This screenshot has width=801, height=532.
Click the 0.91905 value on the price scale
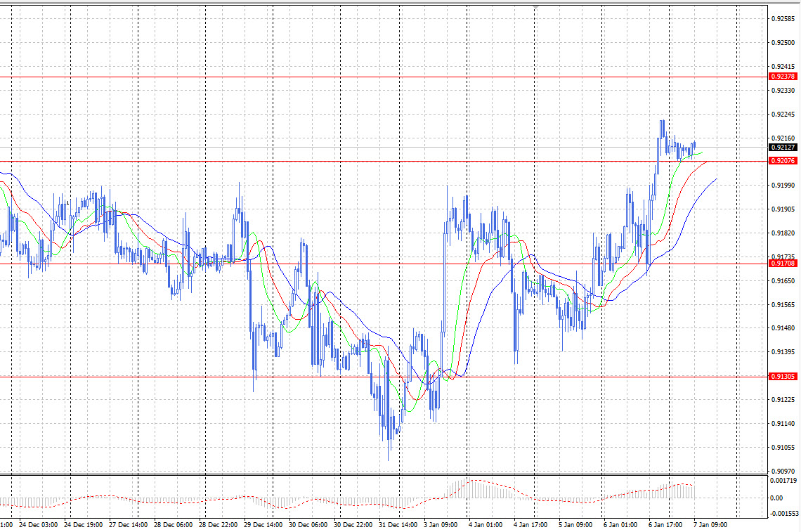coord(783,209)
